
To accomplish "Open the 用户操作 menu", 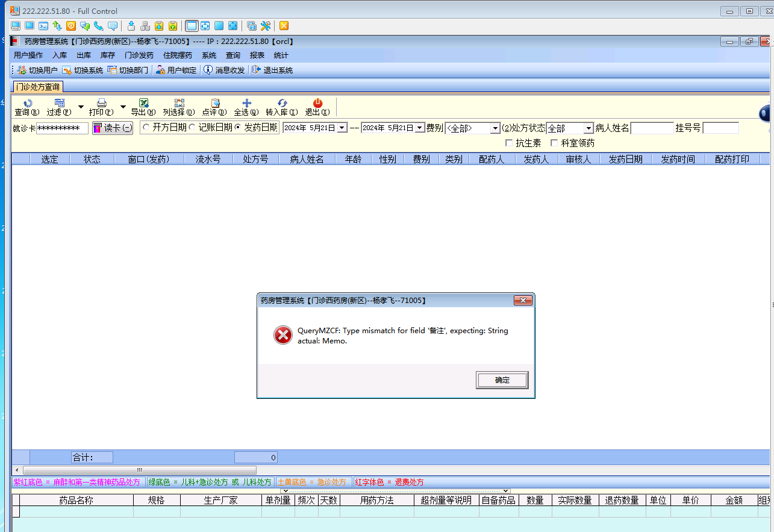I will 28,55.
